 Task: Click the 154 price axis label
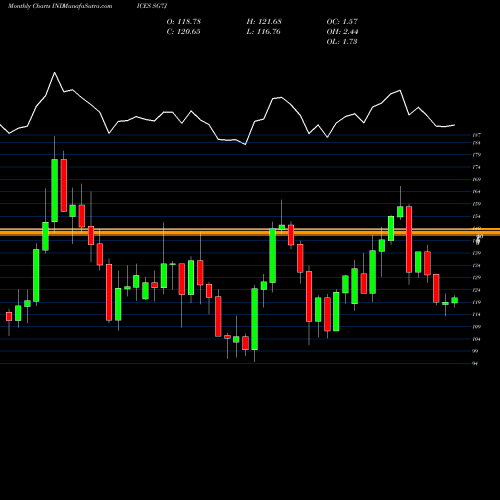pos(477,217)
